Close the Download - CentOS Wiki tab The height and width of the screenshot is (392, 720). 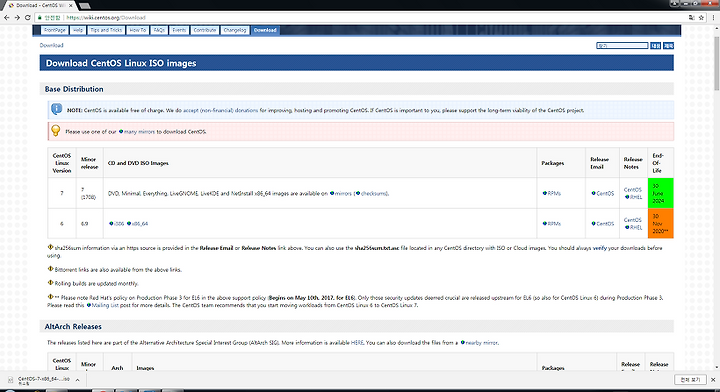click(x=70, y=6)
